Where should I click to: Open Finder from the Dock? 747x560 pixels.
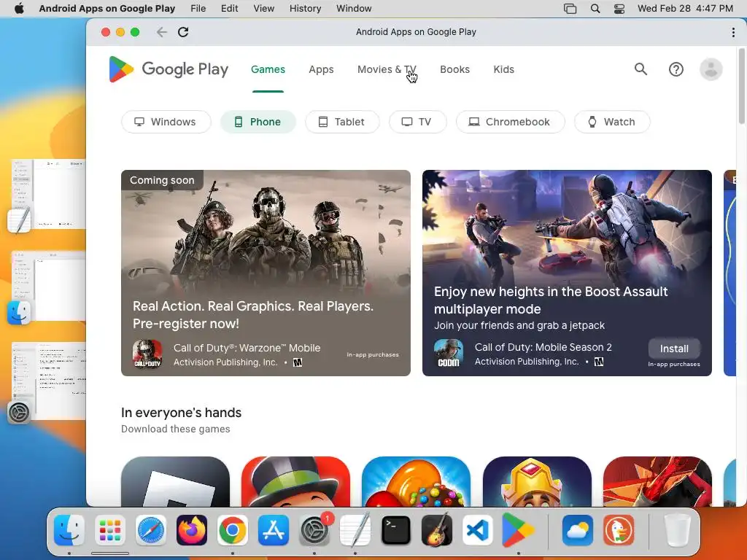69,530
